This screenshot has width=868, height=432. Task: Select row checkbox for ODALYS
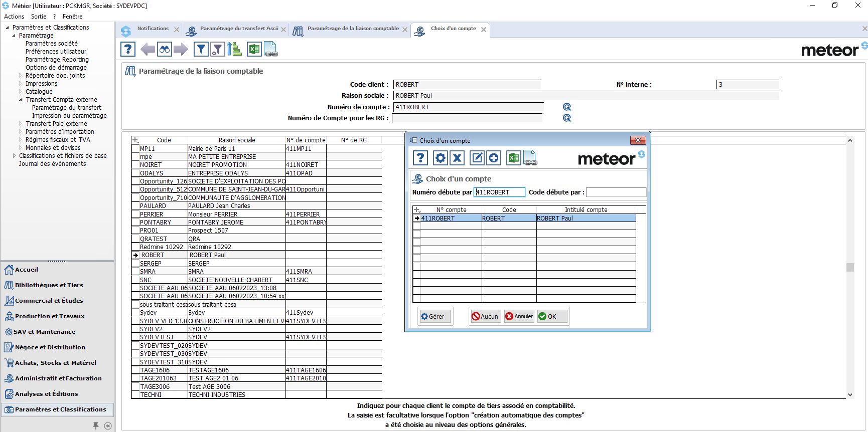(x=135, y=173)
